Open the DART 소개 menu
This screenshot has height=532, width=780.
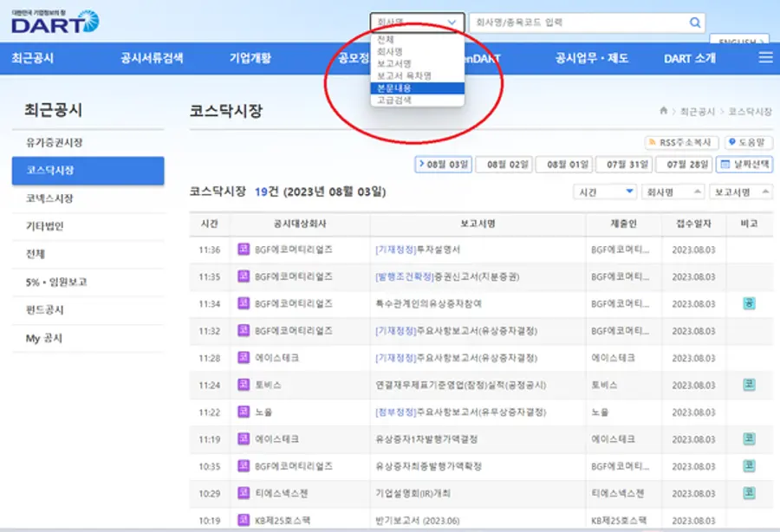690,58
